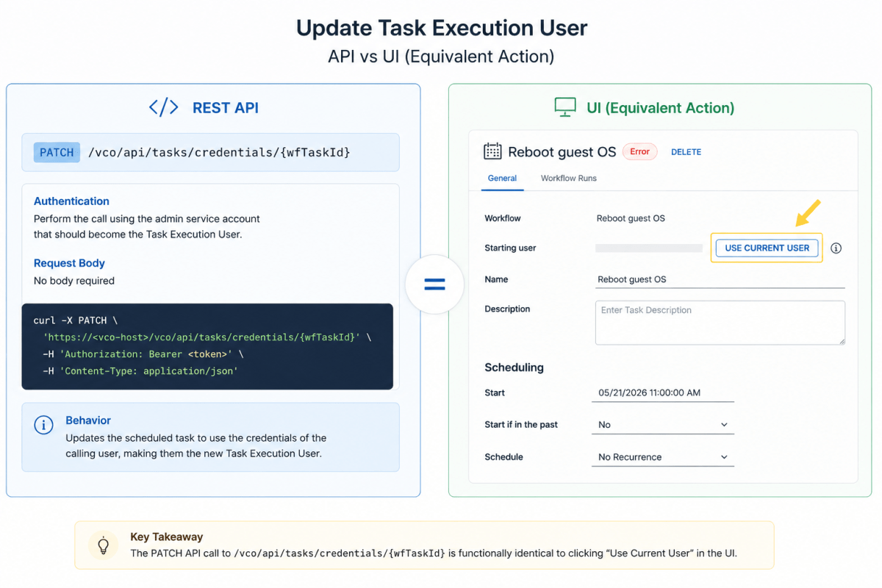Viewport: 882px width, 588px height.
Task: Click the lightbulb Key Takeaway icon
Action: click(104, 545)
